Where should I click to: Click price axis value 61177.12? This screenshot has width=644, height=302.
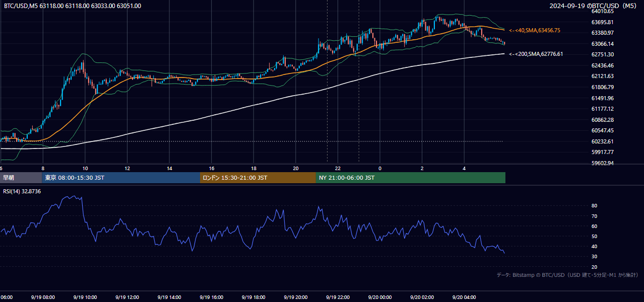pos(602,109)
